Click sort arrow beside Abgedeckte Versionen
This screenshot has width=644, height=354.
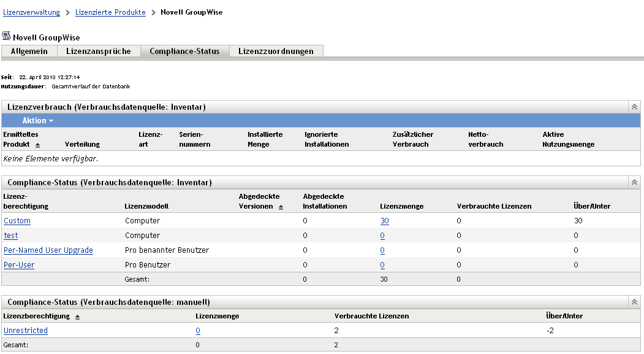(x=281, y=207)
